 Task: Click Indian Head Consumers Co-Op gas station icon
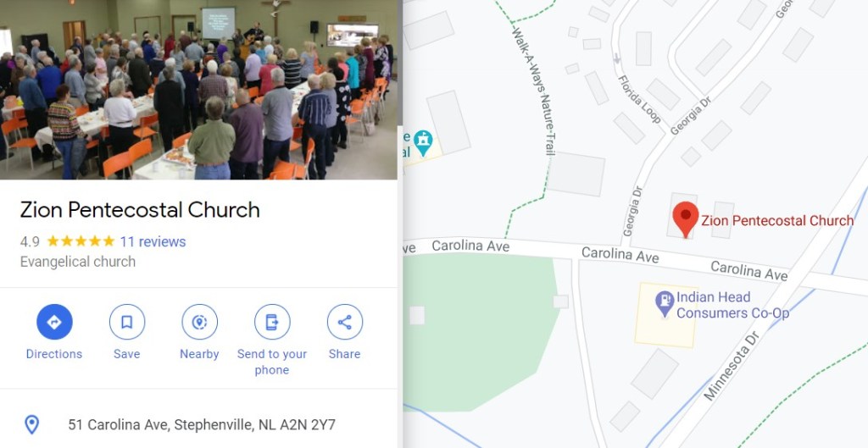click(x=665, y=304)
